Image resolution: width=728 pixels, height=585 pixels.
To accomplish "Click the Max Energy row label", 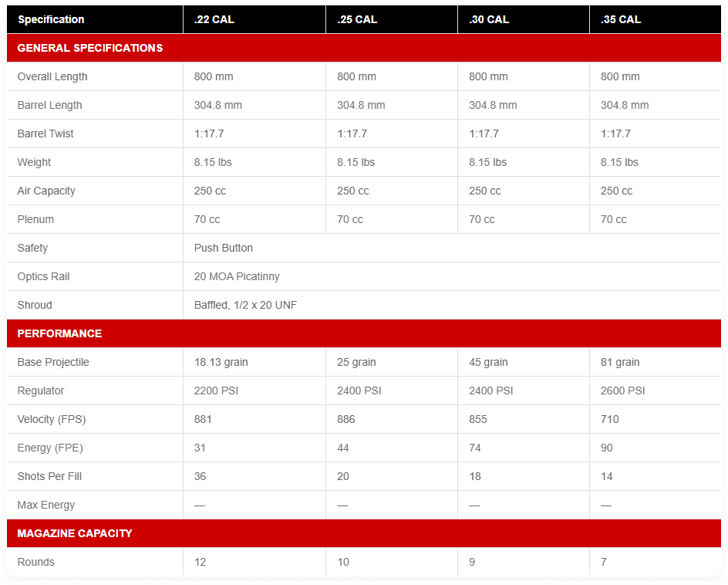I will (x=46, y=505).
